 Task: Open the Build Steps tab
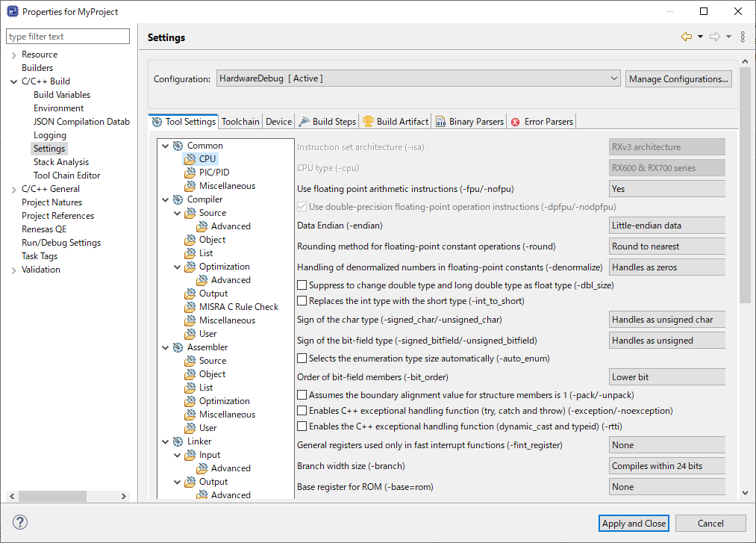tap(328, 122)
